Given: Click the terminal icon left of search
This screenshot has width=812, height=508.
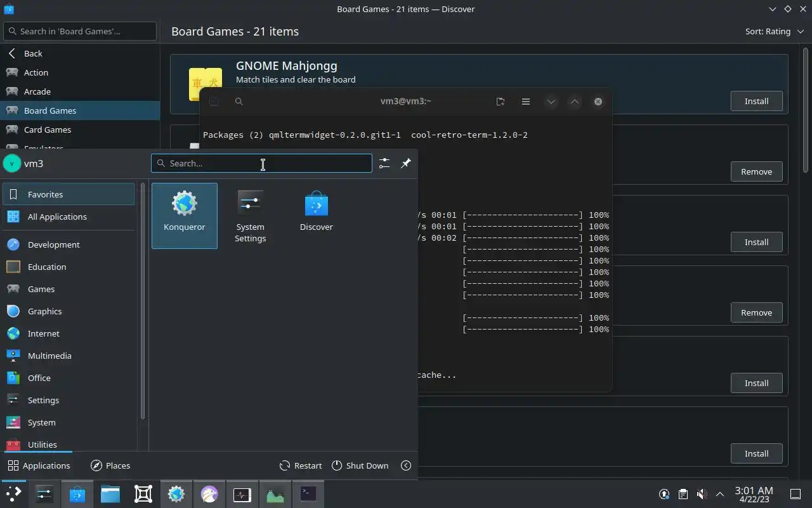Looking at the screenshot, I should [x=214, y=102].
